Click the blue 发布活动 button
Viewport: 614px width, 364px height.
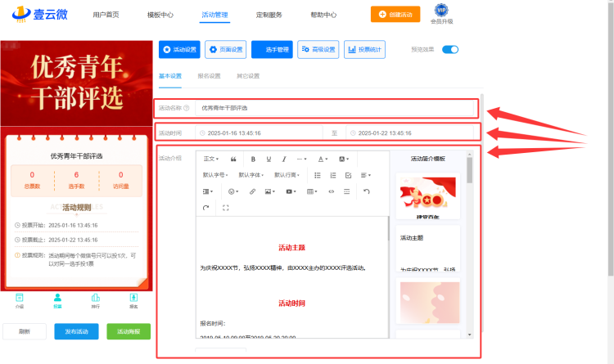76,331
